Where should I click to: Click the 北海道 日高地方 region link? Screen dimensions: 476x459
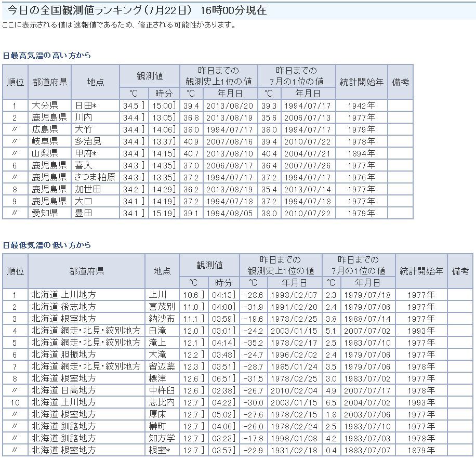click(63, 390)
